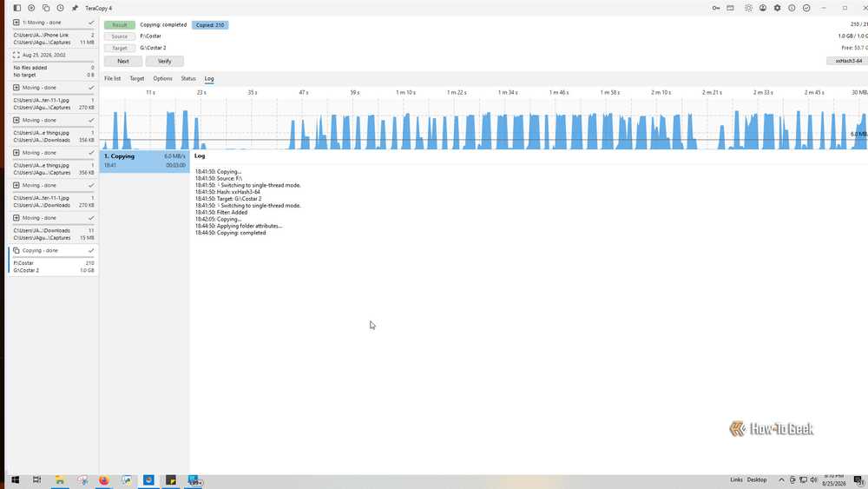Select the Phone Link moving task paths
The height and width of the screenshot is (489, 868).
coord(53,39)
